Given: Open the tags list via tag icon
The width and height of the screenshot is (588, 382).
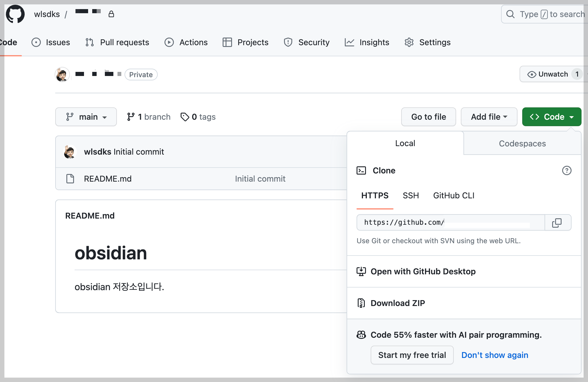Looking at the screenshot, I should coord(185,117).
